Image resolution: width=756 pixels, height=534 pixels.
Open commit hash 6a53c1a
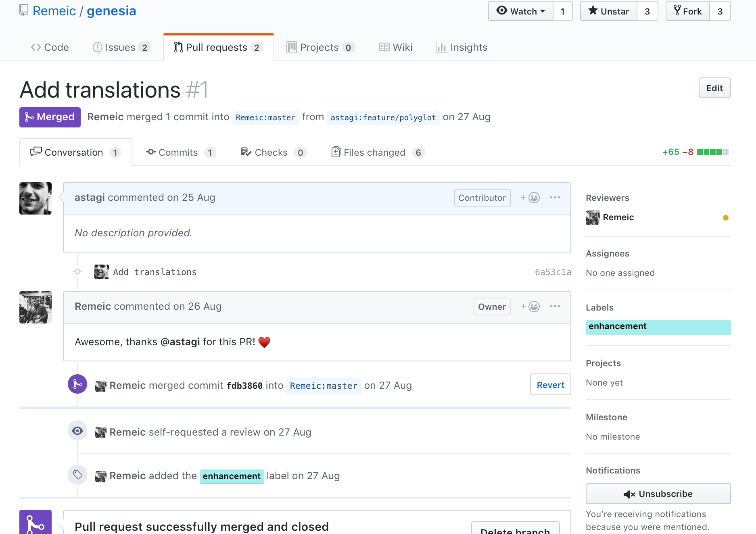pos(553,272)
